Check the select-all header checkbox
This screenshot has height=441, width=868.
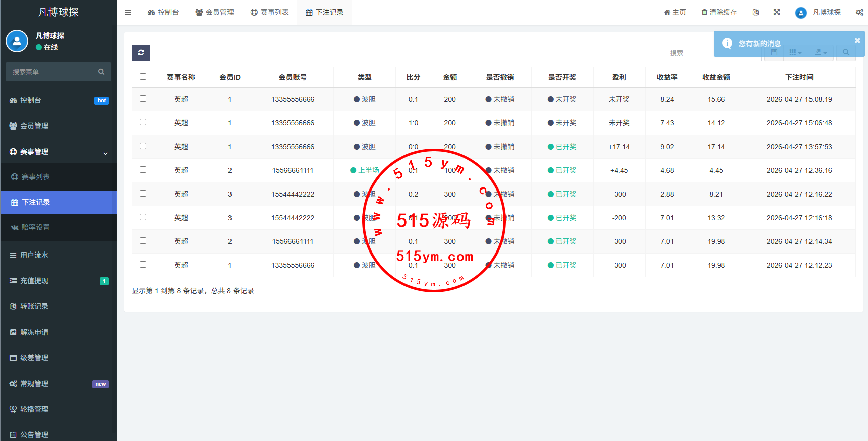coord(143,77)
